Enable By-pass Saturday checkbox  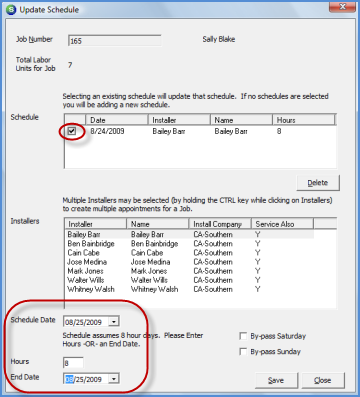[243, 336]
